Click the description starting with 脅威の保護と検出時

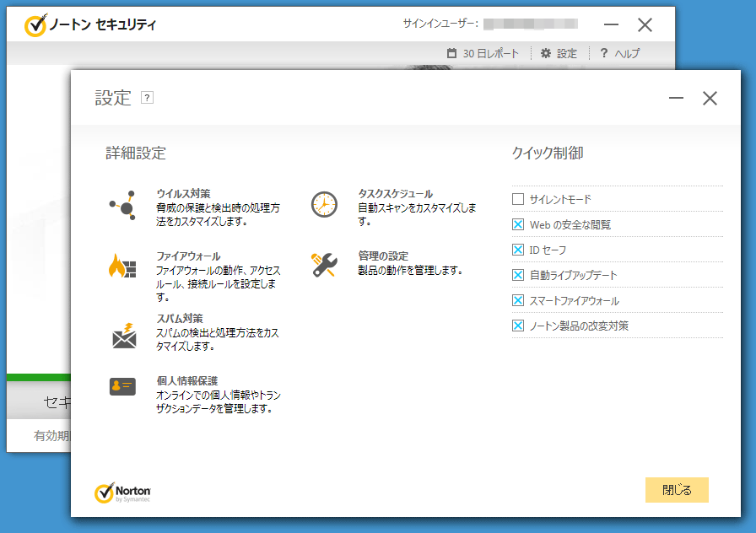coord(218,214)
